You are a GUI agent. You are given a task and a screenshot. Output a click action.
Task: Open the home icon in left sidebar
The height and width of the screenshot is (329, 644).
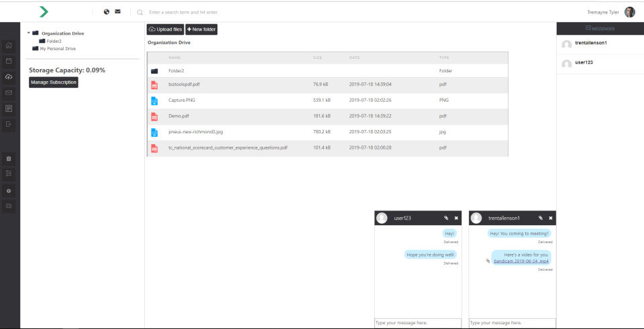9,45
